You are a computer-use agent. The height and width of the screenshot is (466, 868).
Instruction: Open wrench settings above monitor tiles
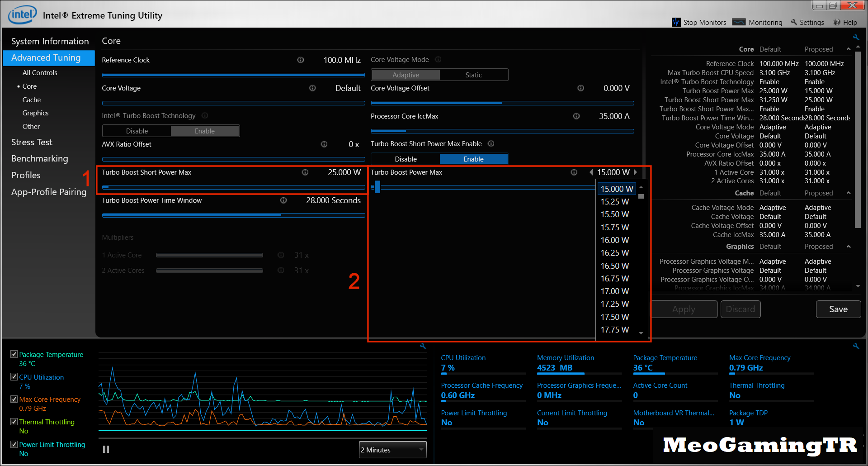click(x=856, y=346)
